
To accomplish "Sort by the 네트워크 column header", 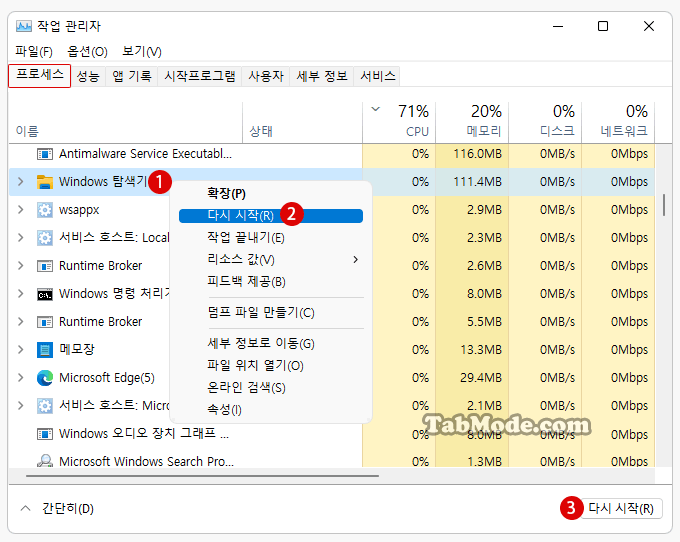I will coord(618,123).
